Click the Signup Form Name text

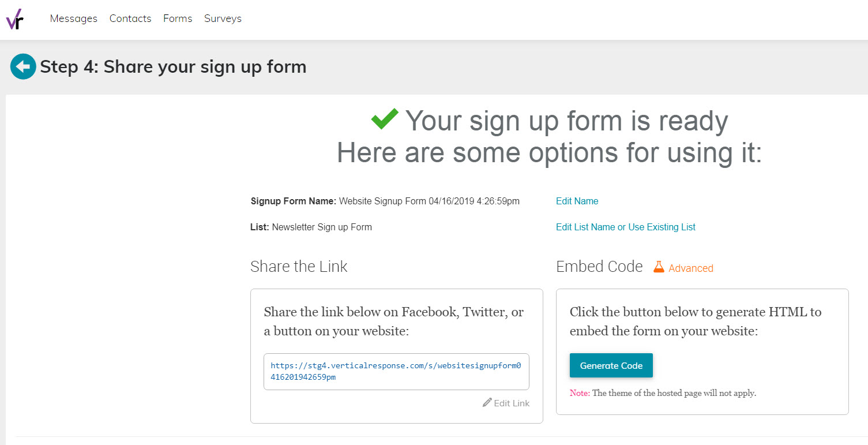pyautogui.click(x=293, y=201)
